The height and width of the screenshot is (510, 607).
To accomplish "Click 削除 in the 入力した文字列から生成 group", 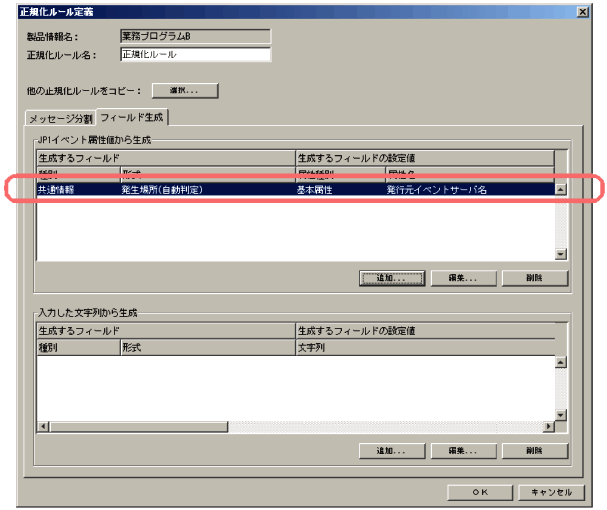I will coord(535,451).
